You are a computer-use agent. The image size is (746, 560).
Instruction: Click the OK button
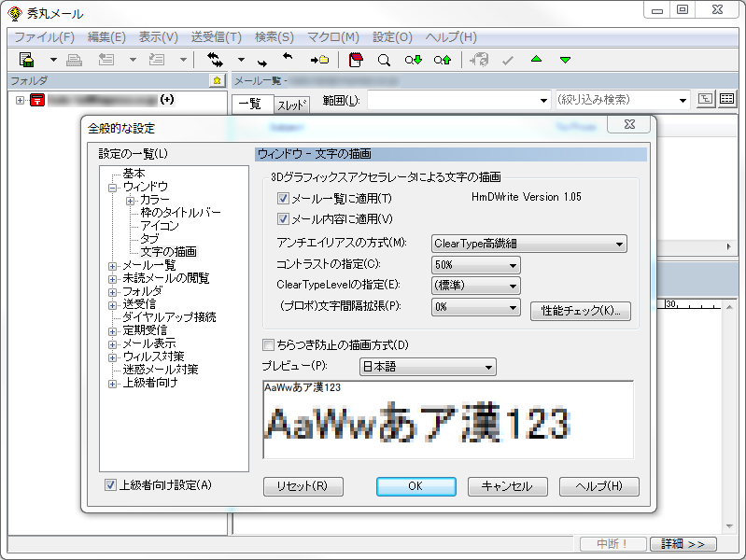[415, 486]
